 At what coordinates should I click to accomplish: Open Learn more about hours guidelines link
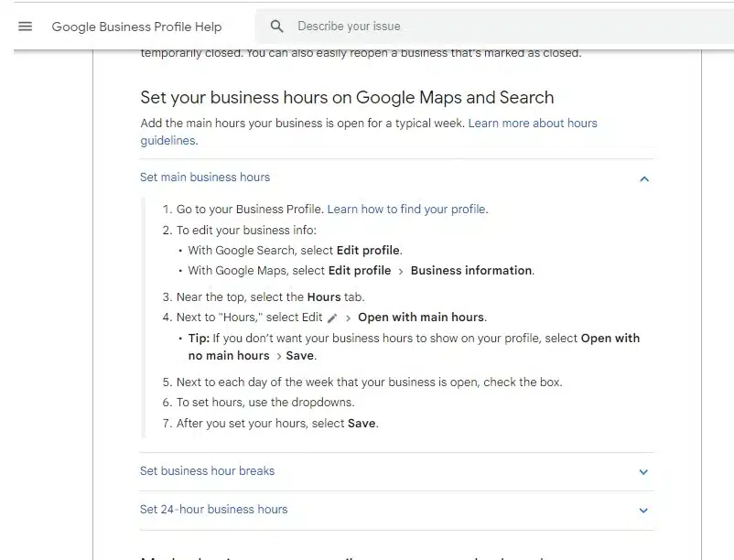point(533,123)
